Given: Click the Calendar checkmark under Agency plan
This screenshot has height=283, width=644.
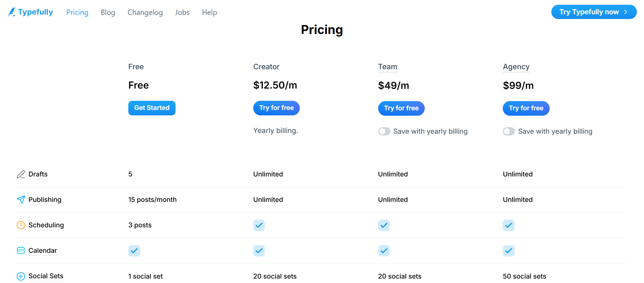Looking at the screenshot, I should click(x=509, y=251).
